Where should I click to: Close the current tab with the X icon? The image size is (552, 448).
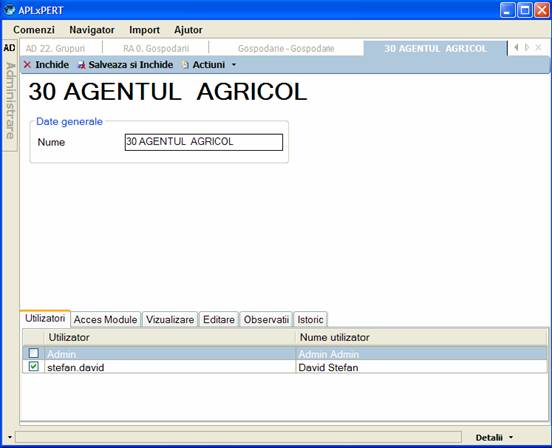tap(538, 48)
